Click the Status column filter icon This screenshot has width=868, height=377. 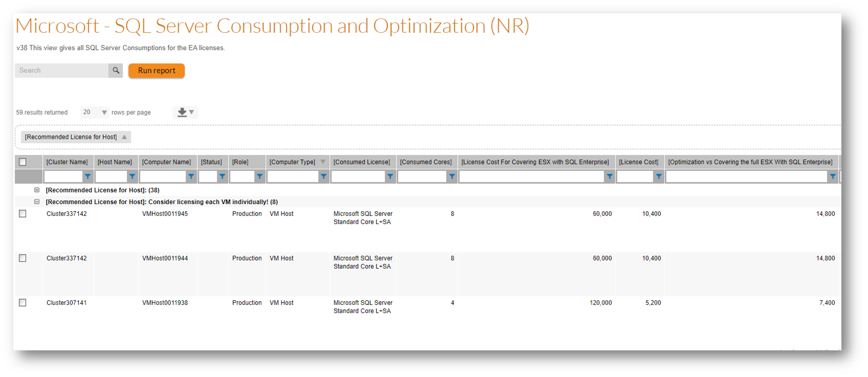[222, 176]
